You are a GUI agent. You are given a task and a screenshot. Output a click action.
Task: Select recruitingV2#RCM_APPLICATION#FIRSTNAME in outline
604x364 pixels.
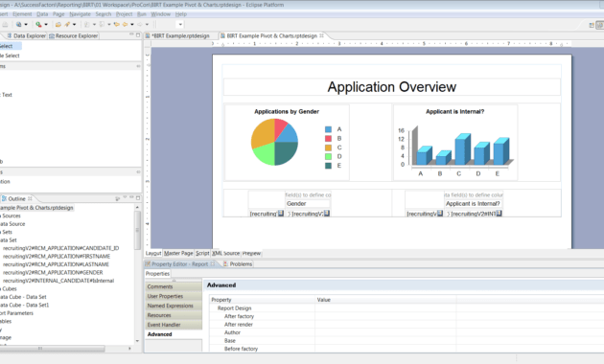tap(57, 257)
